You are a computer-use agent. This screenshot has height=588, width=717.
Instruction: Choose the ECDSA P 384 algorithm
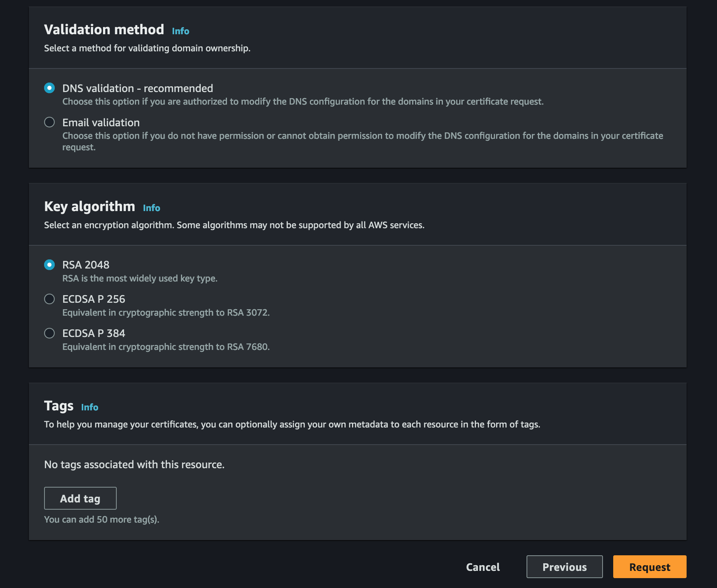tap(49, 333)
